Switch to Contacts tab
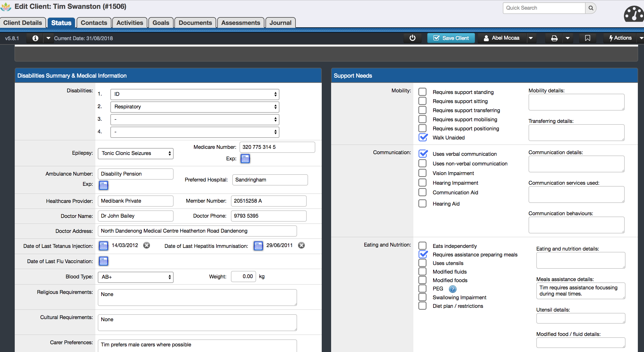This screenshot has height=352, width=644. (94, 23)
